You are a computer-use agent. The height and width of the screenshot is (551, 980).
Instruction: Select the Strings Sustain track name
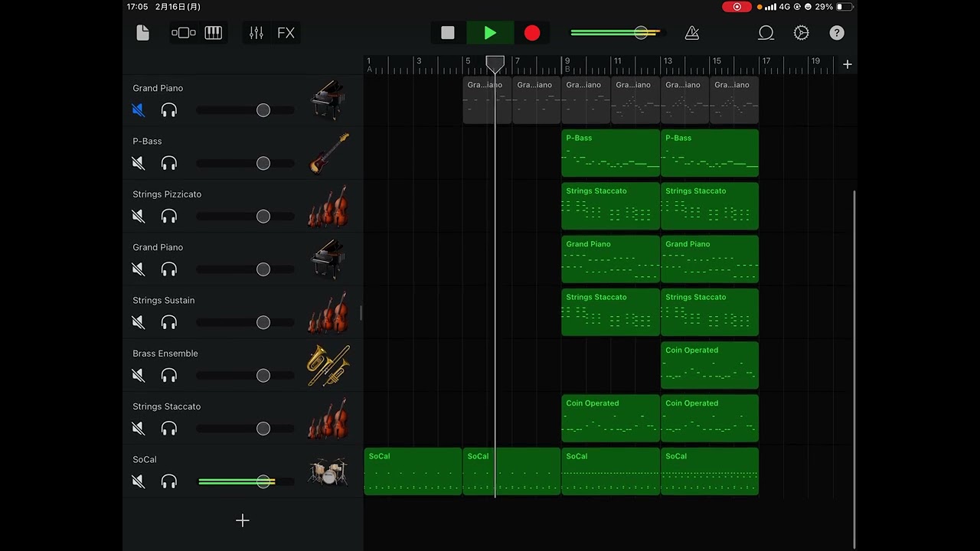click(164, 300)
